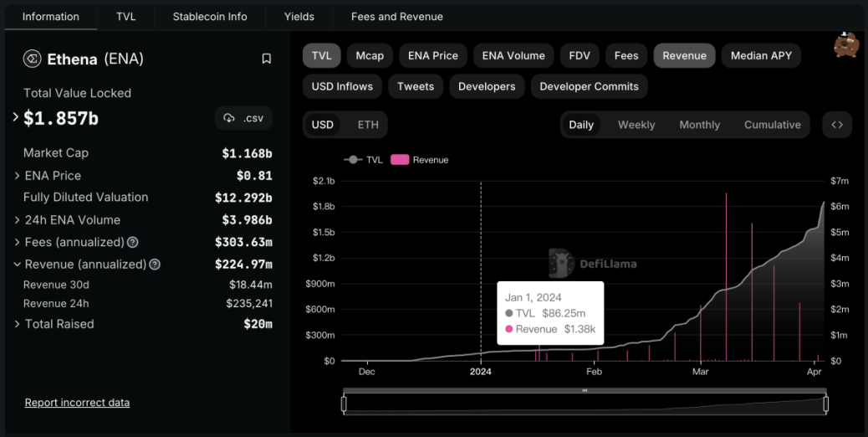Select Cumulative chart grouping
The image size is (868, 437).
(772, 125)
